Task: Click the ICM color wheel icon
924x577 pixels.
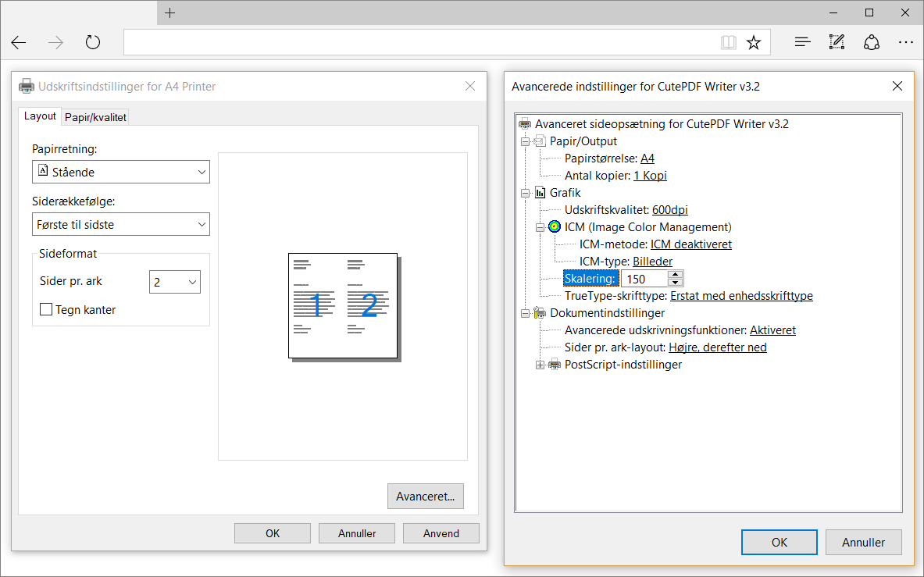Action: click(555, 226)
